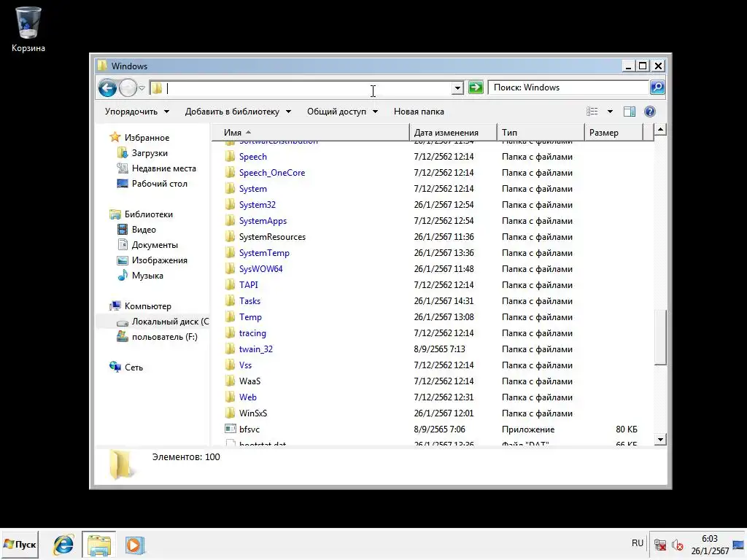Launch Windows Media Player from taskbar

pos(135,545)
